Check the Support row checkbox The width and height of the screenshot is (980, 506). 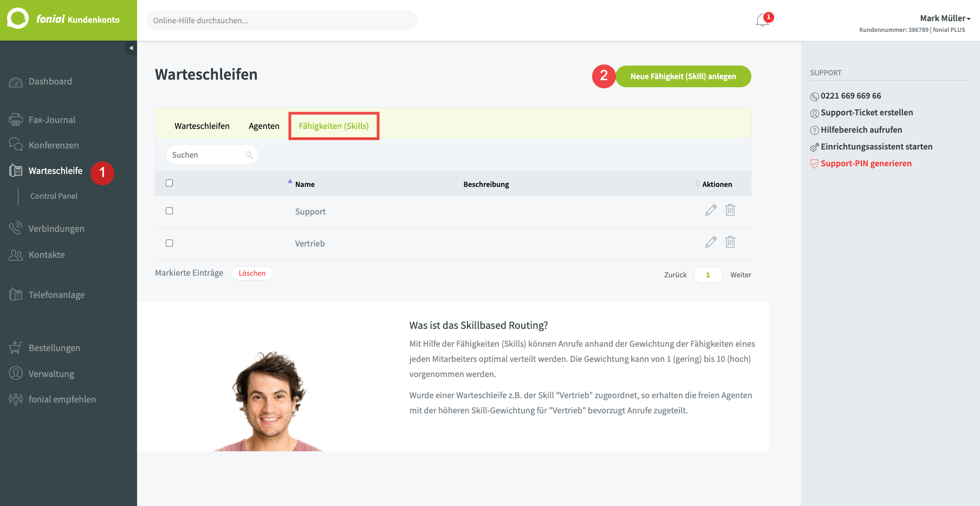(170, 211)
